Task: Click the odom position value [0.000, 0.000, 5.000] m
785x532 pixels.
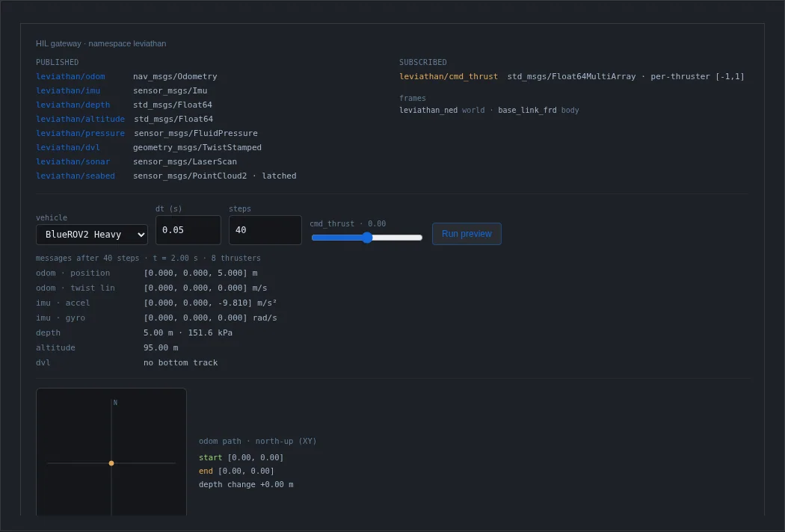Action: click(200, 273)
